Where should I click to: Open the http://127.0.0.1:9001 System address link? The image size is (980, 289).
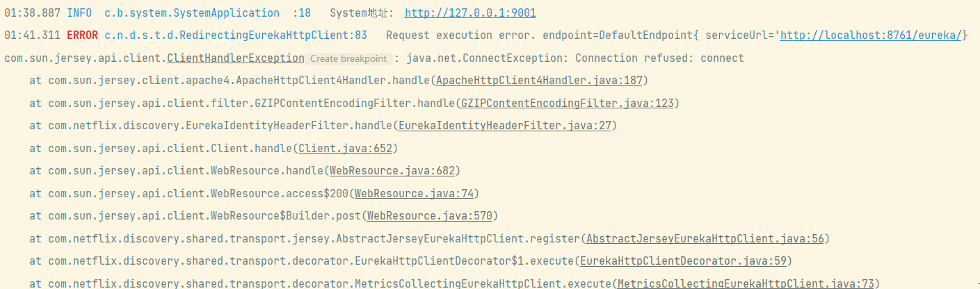470,13
